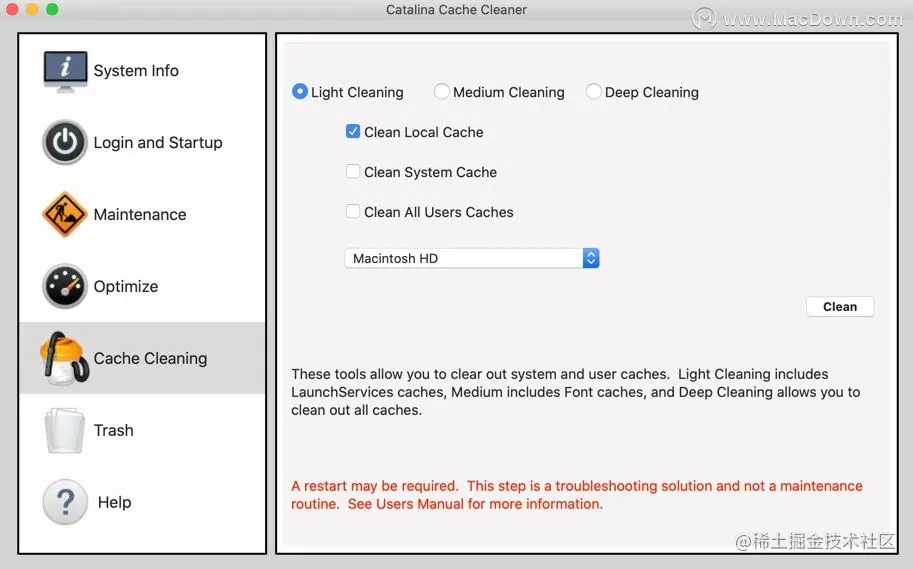The height and width of the screenshot is (569, 913).
Task: Select the Light Cleaning radio button
Action: point(299,91)
